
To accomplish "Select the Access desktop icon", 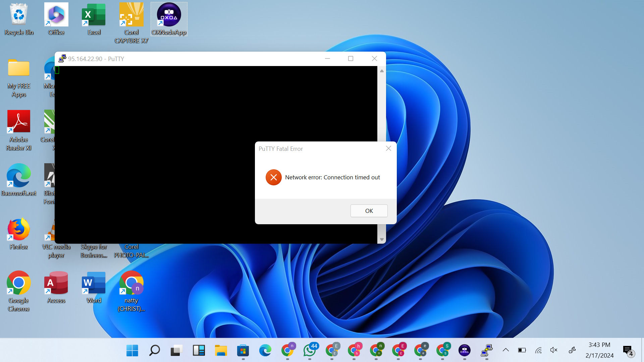I will coord(56,287).
